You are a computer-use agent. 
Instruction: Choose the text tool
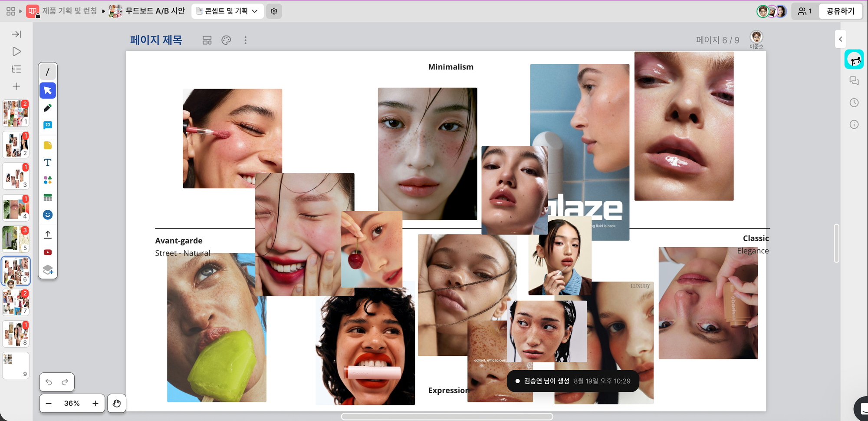[x=48, y=162]
